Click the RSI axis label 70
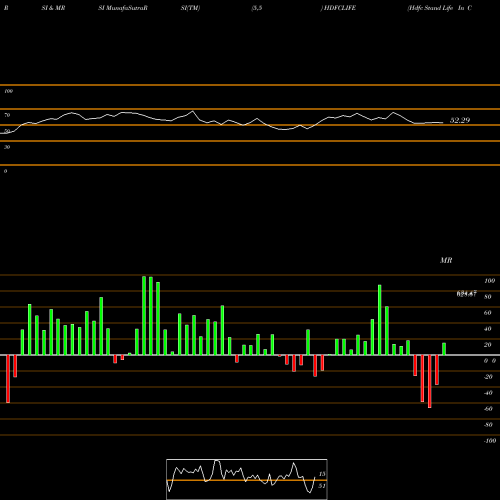This screenshot has width=500, height=500. [x=7, y=115]
